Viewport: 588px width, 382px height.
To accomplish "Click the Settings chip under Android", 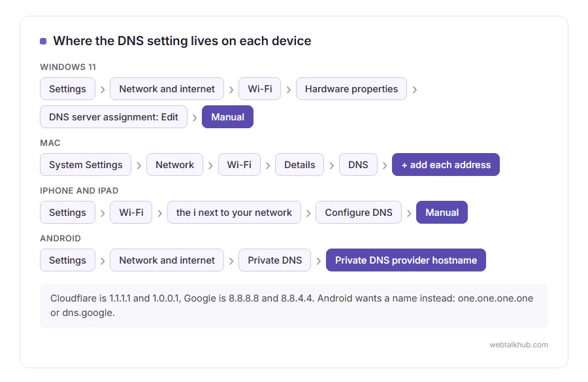I will pos(67,260).
